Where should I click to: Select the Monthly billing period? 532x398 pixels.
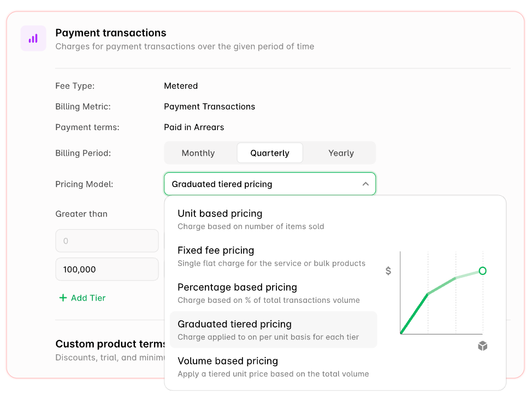click(x=198, y=153)
